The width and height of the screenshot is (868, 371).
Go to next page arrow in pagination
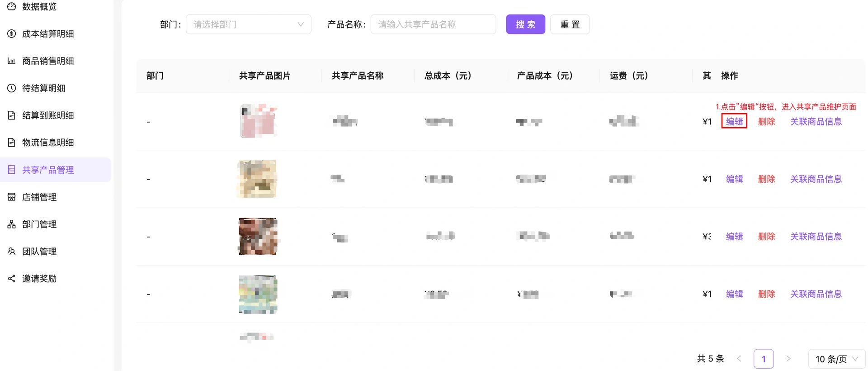pos(788,359)
